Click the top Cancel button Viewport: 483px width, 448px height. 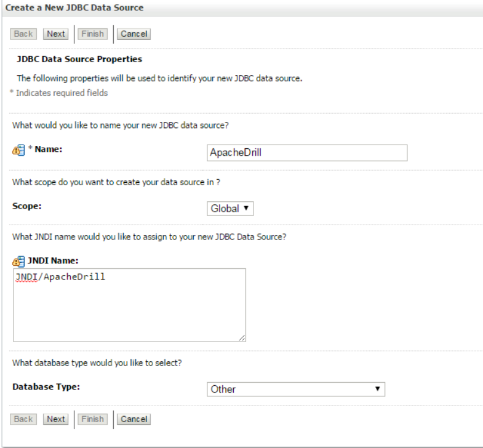point(134,34)
